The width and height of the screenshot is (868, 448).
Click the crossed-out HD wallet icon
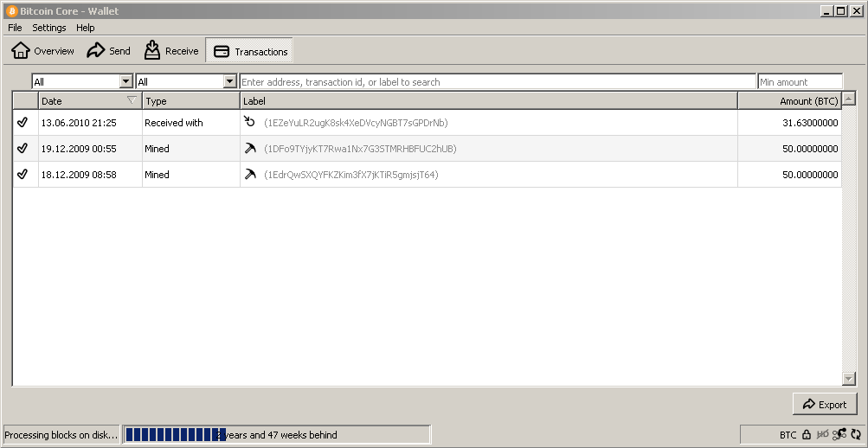coord(823,435)
